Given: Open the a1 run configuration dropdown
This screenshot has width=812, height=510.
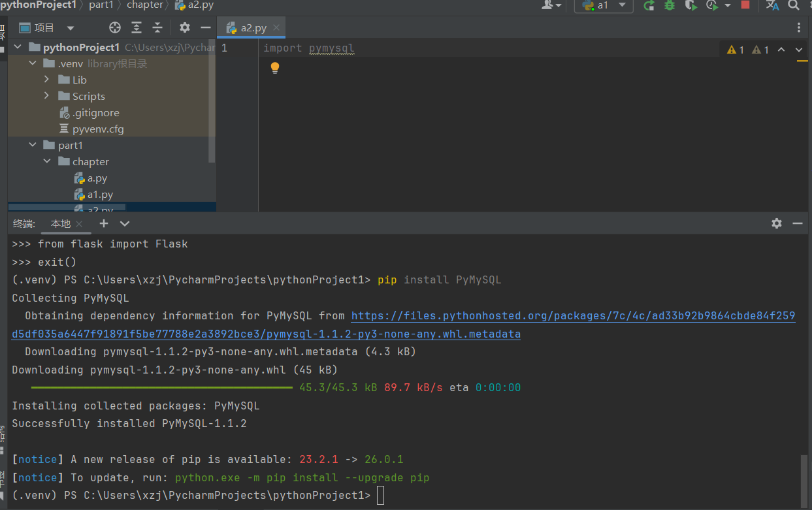Looking at the screenshot, I should coord(604,5).
